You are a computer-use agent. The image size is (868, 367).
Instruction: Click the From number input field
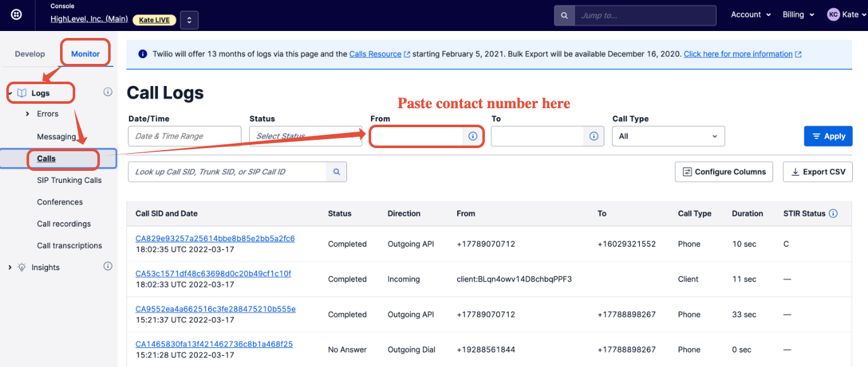click(x=417, y=136)
